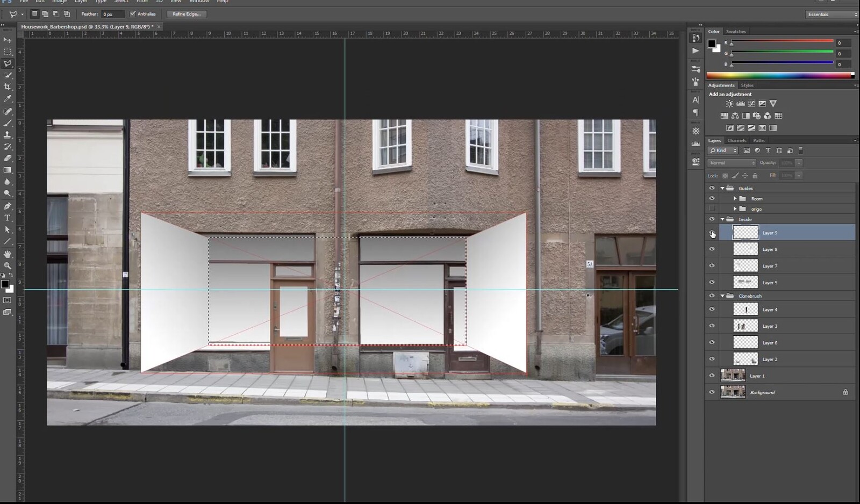The width and height of the screenshot is (860, 504).
Task: Add a Photo Filter adjustment
Action: (757, 116)
